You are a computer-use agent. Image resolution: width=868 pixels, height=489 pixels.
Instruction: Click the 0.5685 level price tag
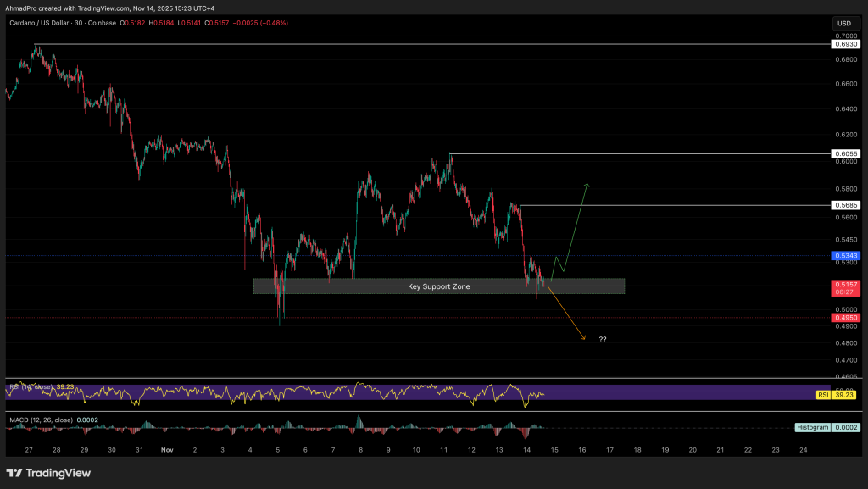pos(846,205)
